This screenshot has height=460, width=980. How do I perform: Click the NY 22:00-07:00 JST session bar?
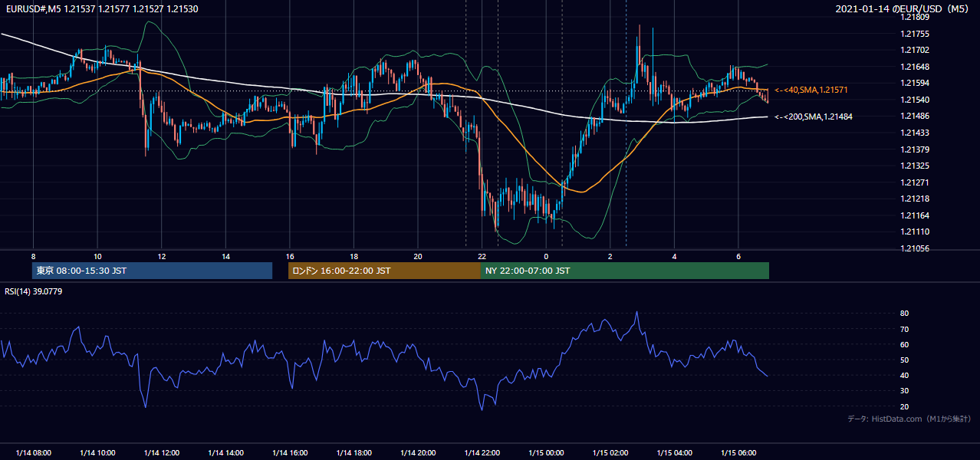click(625, 271)
